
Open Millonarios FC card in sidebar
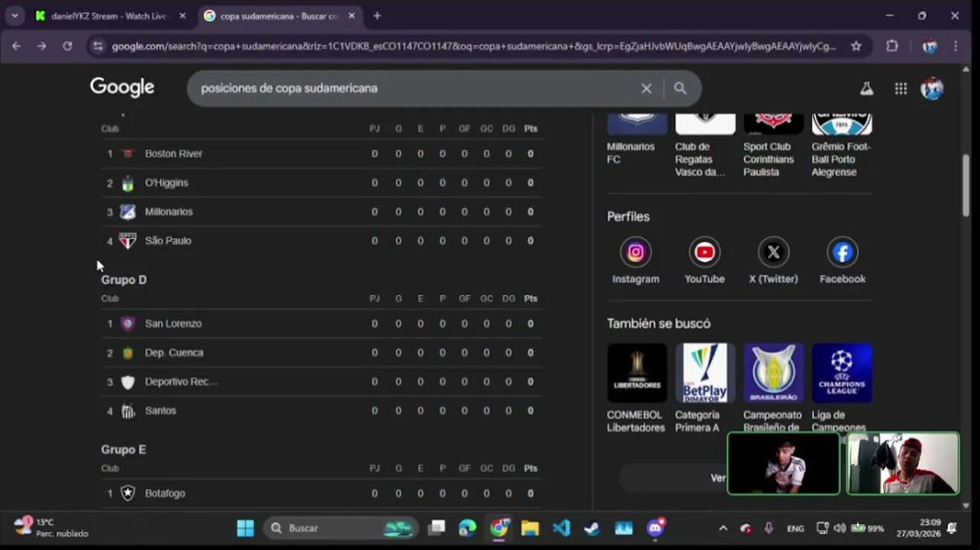click(637, 140)
